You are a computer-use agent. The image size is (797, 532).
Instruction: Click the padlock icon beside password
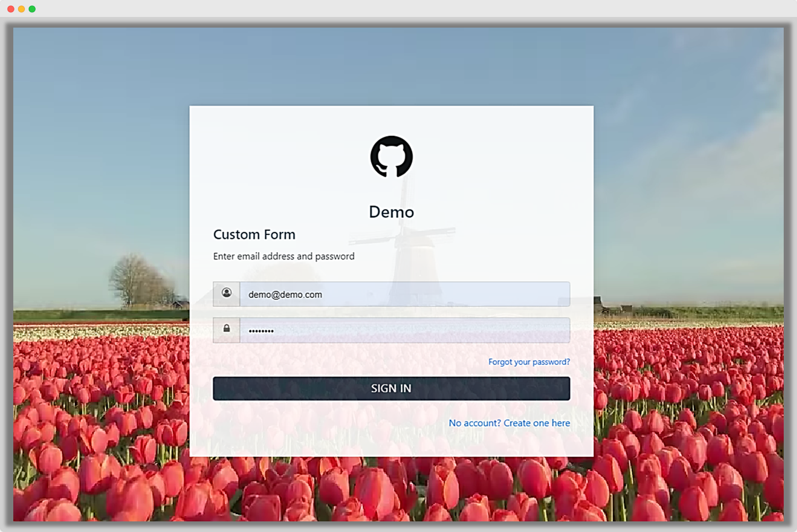point(226,329)
